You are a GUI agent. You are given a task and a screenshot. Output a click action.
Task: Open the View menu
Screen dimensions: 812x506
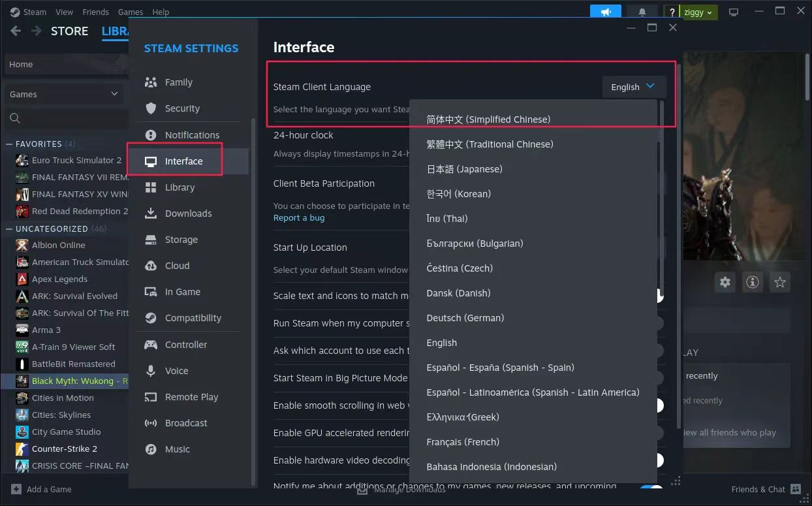[x=65, y=12]
